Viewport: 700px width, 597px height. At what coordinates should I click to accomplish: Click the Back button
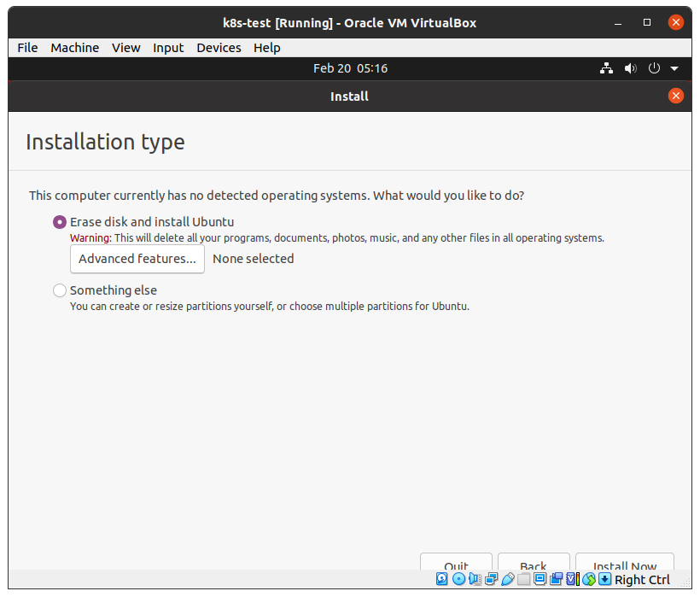pos(534,562)
